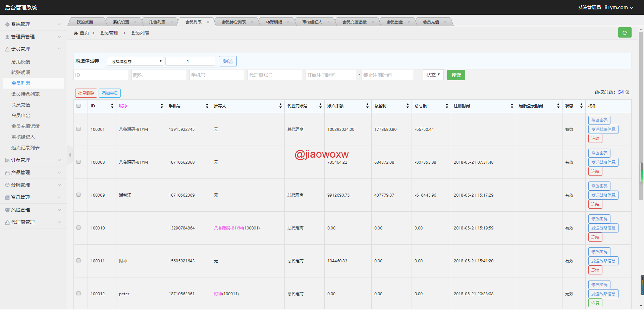Screen dimensions: 644x310
Task: Open the 意见反馈 sidebar menu item
Action: coord(21,62)
